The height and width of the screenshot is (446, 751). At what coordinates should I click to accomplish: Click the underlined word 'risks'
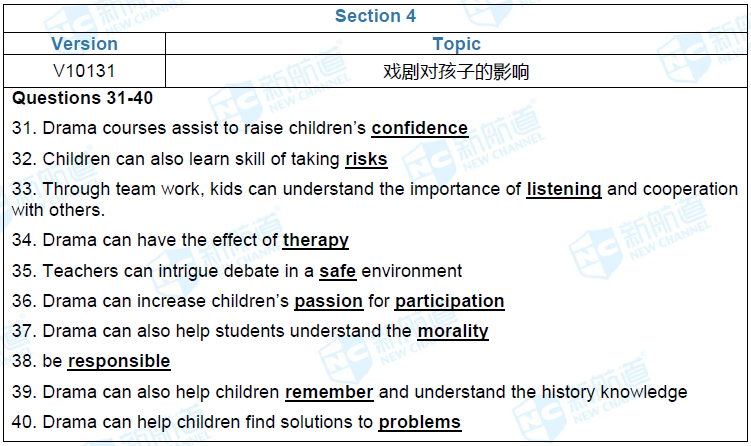tap(366, 159)
